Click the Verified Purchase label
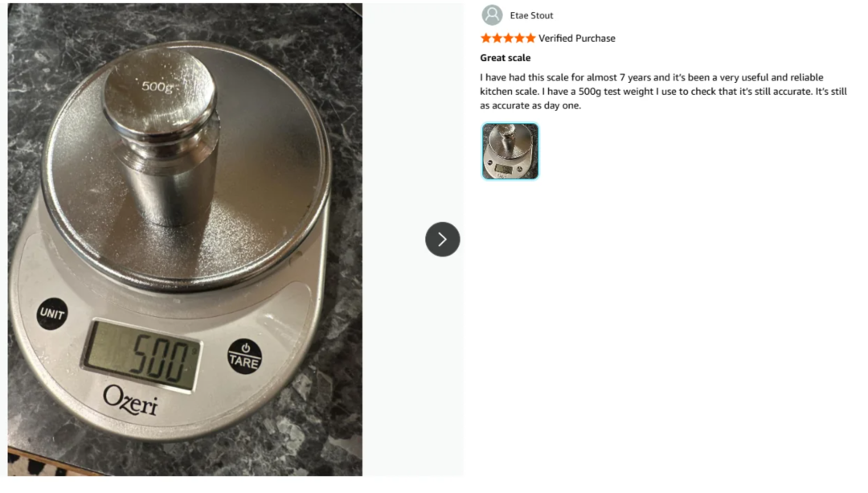This screenshot has width=868, height=493. coord(576,38)
